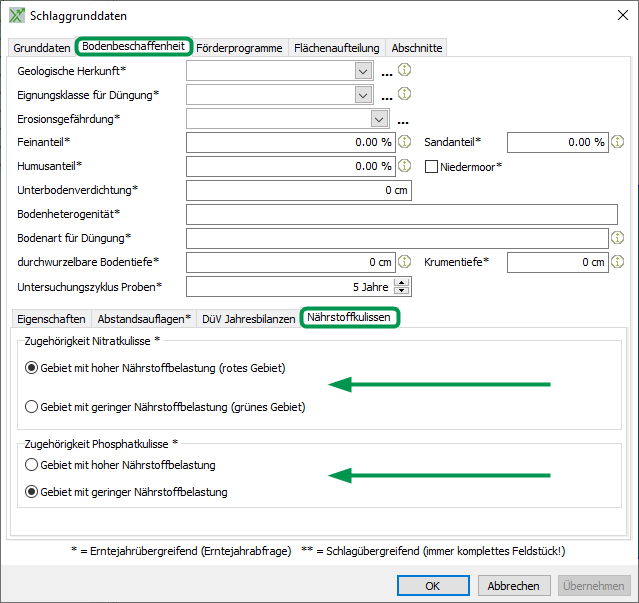Expand the Erosionsgefährdung dropdown list
639x603 pixels.
(379, 119)
